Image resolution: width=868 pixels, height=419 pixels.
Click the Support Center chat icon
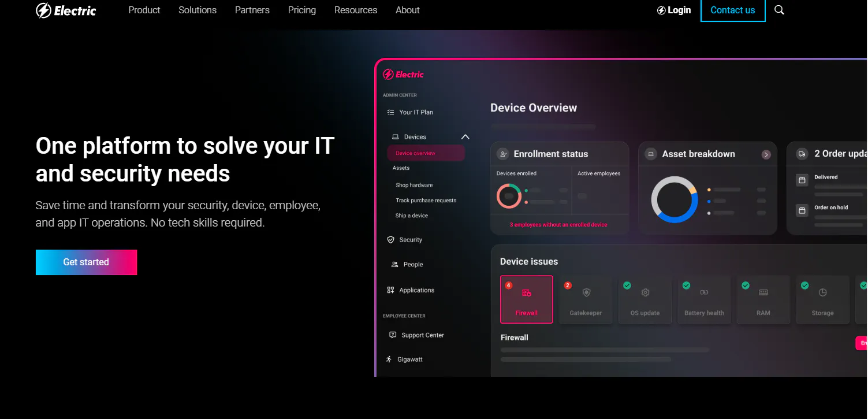coord(393,335)
